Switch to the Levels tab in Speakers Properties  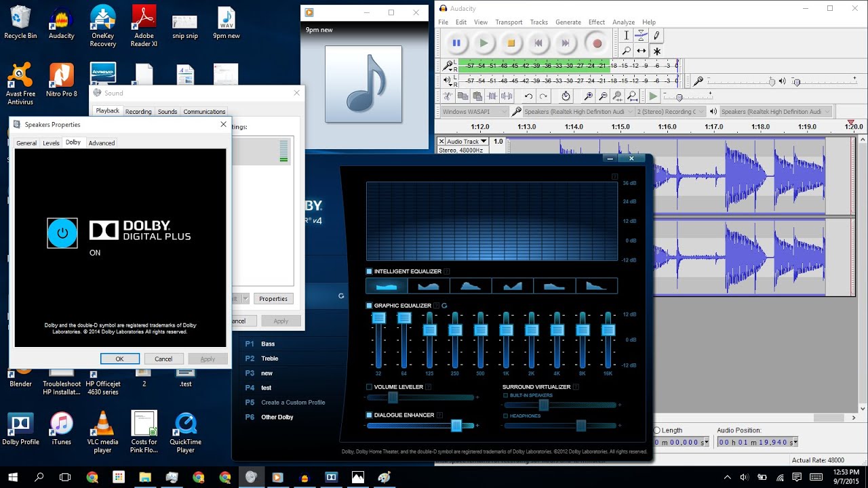click(x=51, y=143)
